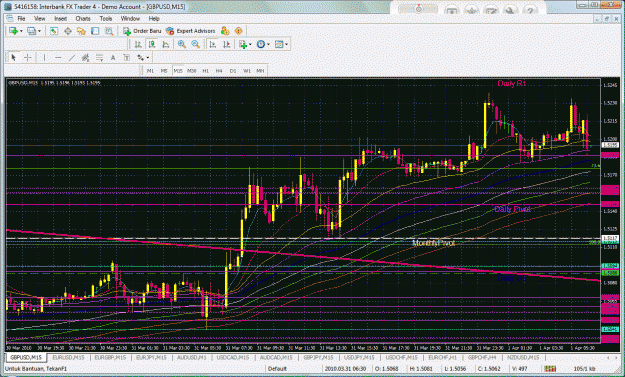Click the Templates icon

tap(279, 44)
